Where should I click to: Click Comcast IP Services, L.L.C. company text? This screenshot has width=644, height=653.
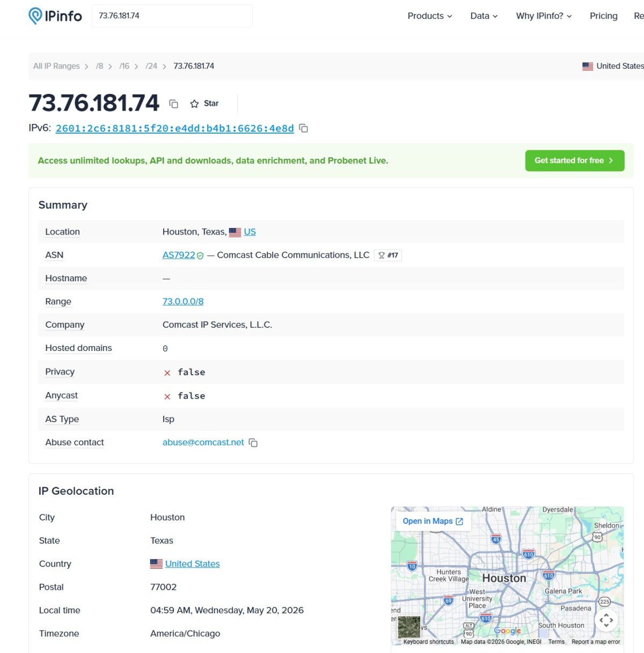tap(217, 325)
